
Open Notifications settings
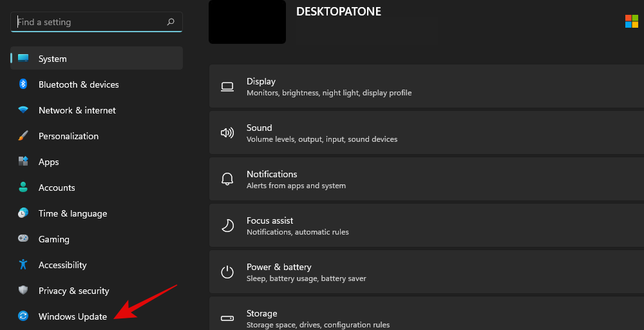point(425,179)
